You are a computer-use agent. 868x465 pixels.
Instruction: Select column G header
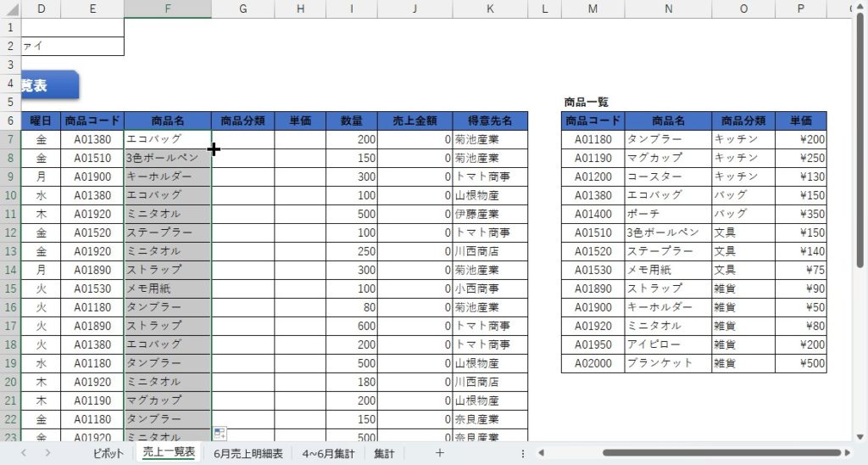pos(243,8)
